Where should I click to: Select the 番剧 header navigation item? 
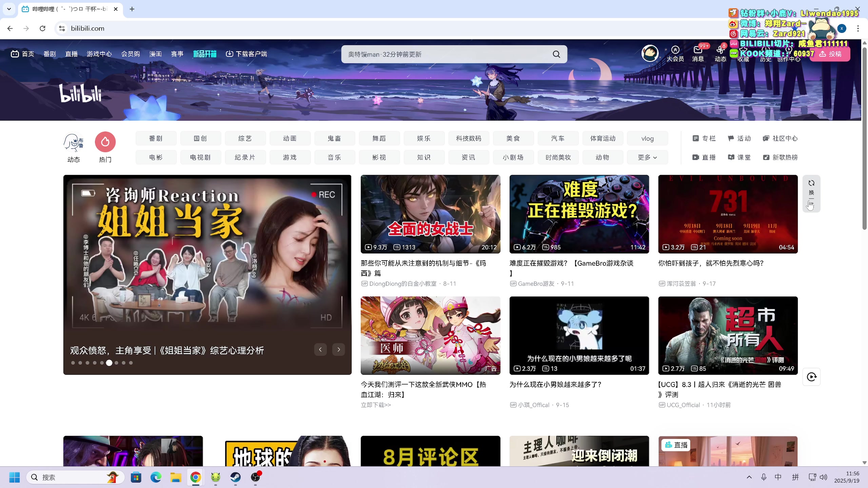[x=50, y=54]
